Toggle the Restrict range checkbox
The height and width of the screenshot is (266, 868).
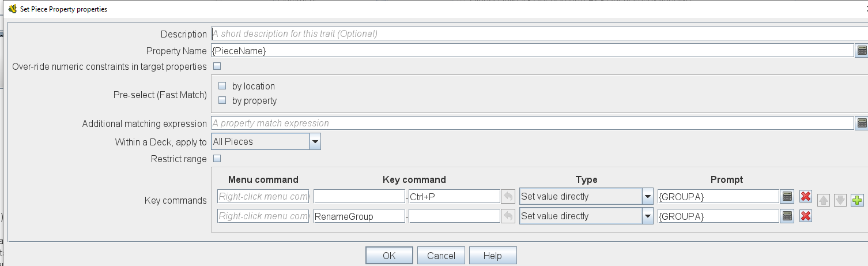(x=217, y=159)
